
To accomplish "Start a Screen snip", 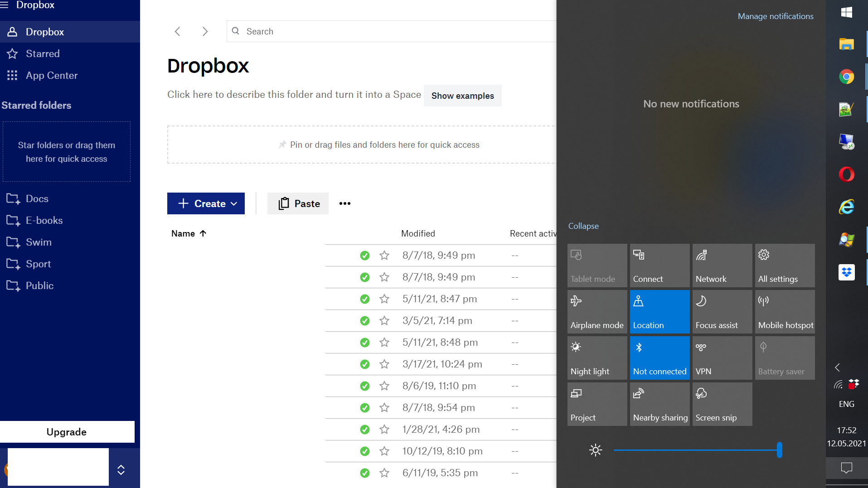I will [722, 404].
